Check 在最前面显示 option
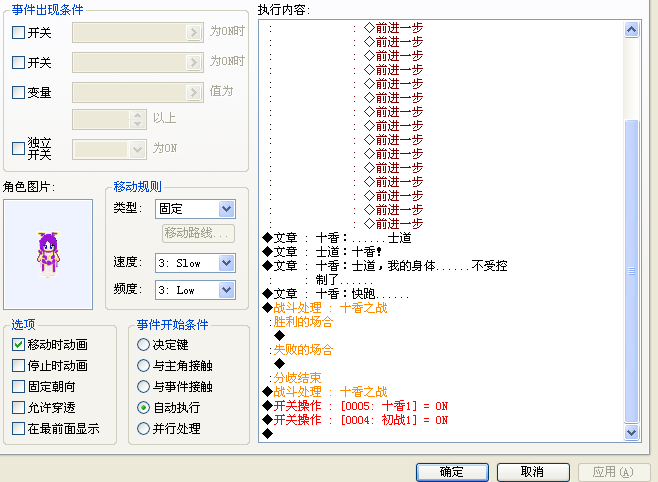Image resolution: width=658 pixels, height=482 pixels. pos(18,428)
